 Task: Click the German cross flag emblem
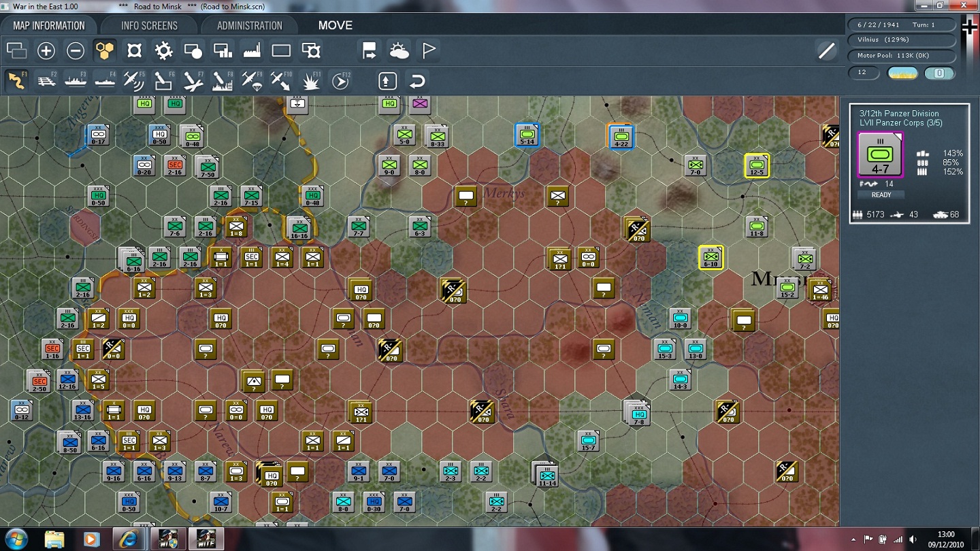click(969, 27)
